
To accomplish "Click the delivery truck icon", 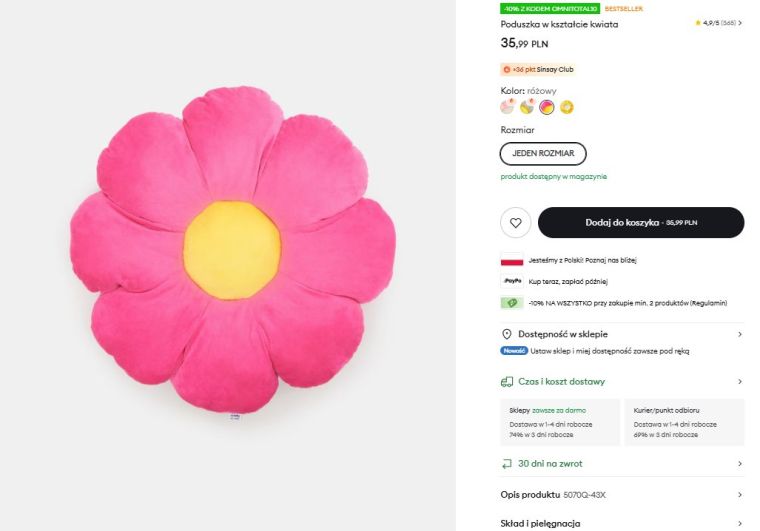I will coord(507,381).
